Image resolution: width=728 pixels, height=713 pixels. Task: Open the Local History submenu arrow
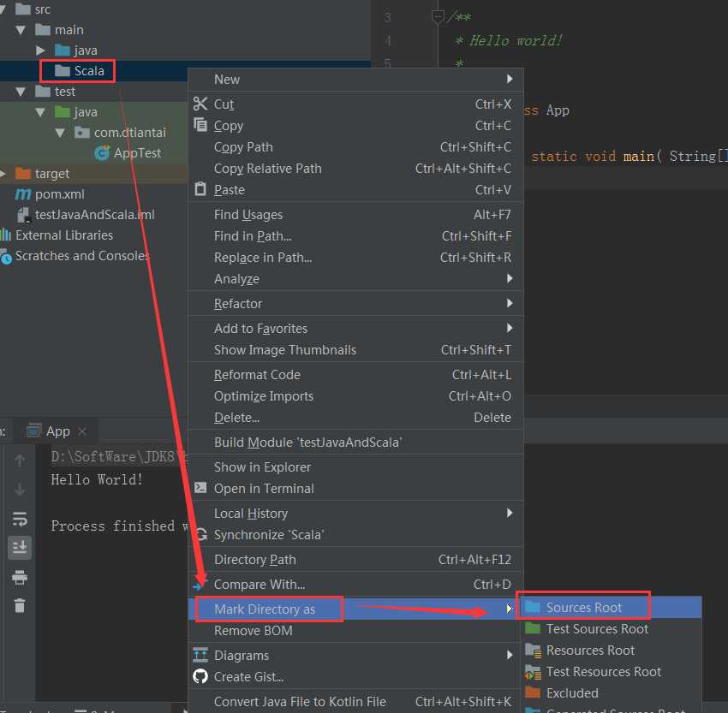click(x=510, y=513)
